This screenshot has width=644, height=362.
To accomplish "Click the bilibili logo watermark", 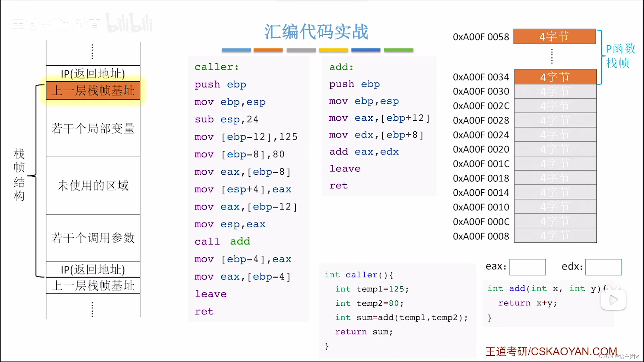I will tap(129, 23).
